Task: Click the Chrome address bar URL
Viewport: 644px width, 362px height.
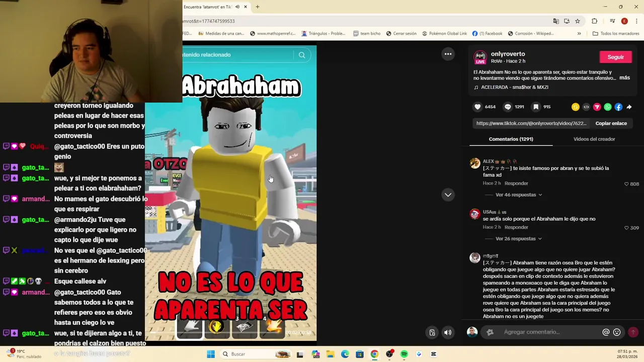Action: point(208,21)
